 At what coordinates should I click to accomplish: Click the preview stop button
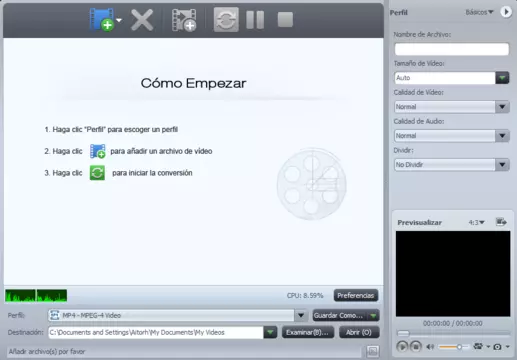coord(416,347)
